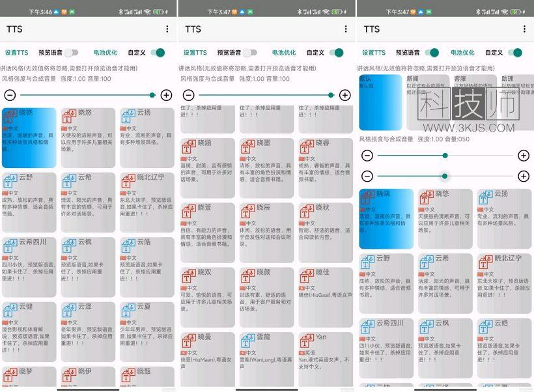This screenshot has height=392, width=534.
Task: Open 设置TTS link on right screen
Action: [x=374, y=53]
